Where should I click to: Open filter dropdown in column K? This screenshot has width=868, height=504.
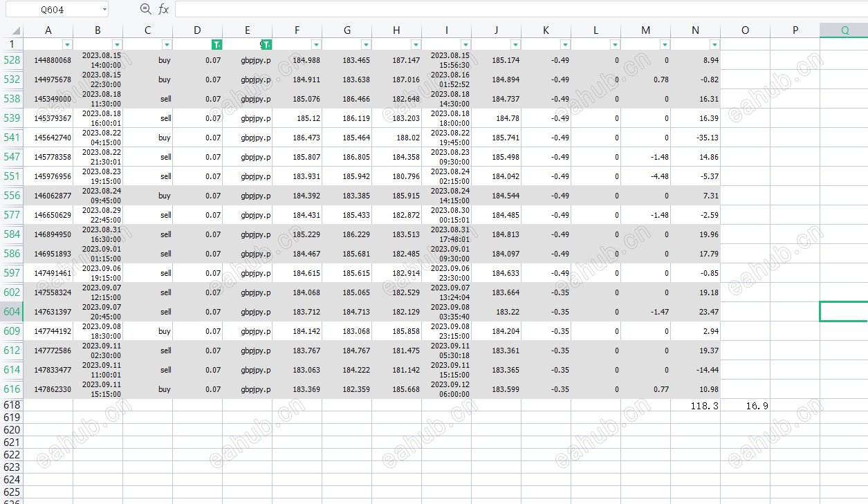(565, 44)
